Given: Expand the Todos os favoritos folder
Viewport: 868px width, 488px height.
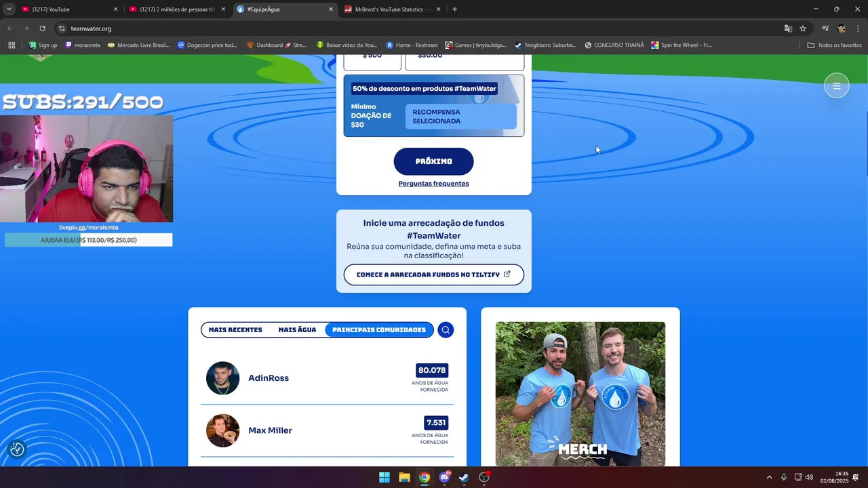Looking at the screenshot, I should (x=835, y=45).
